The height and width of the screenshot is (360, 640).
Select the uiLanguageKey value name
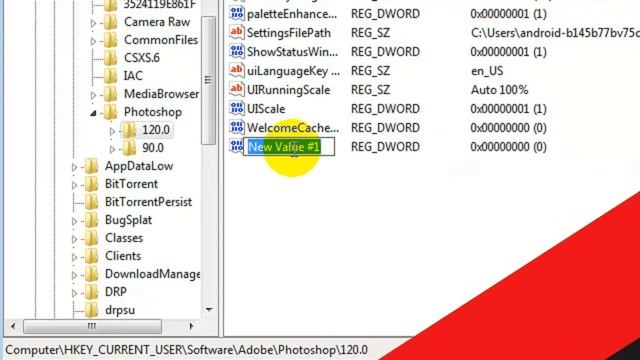pyautogui.click(x=293, y=71)
